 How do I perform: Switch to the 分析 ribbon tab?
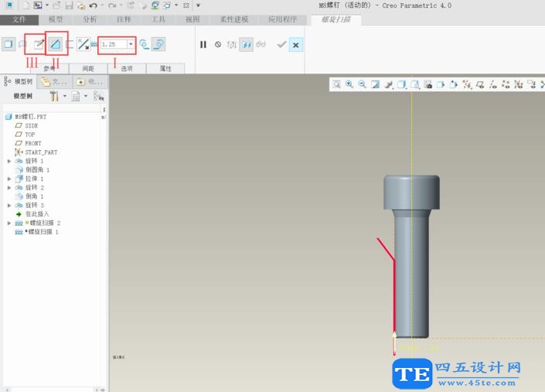pos(90,19)
